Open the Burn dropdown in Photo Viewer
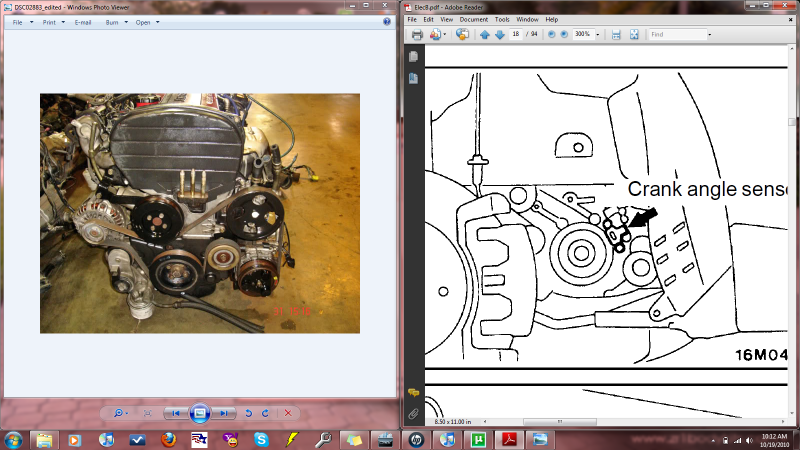 coord(116,22)
